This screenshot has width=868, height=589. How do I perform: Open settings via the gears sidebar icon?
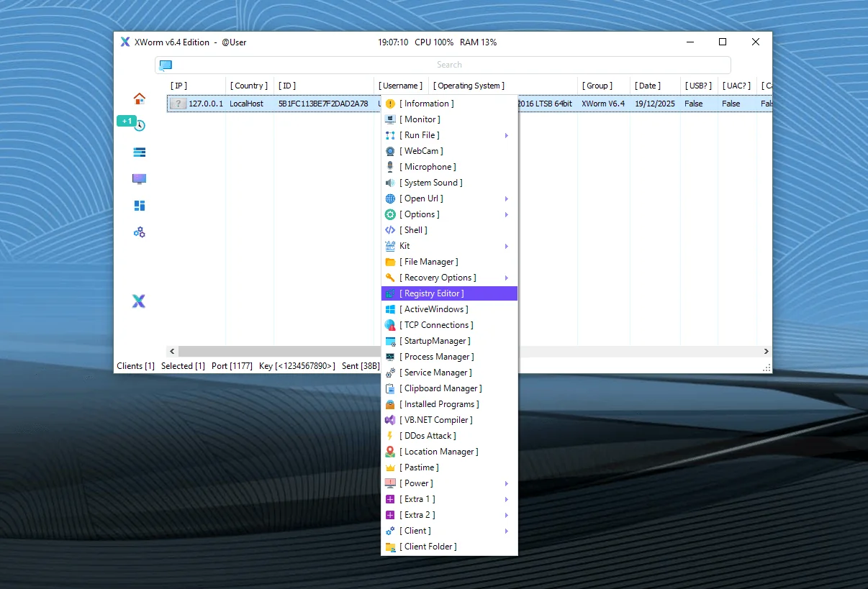coord(138,232)
